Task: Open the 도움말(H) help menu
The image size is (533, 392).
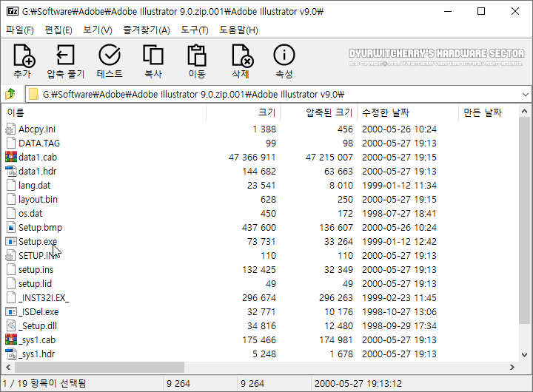Action: pos(238,30)
